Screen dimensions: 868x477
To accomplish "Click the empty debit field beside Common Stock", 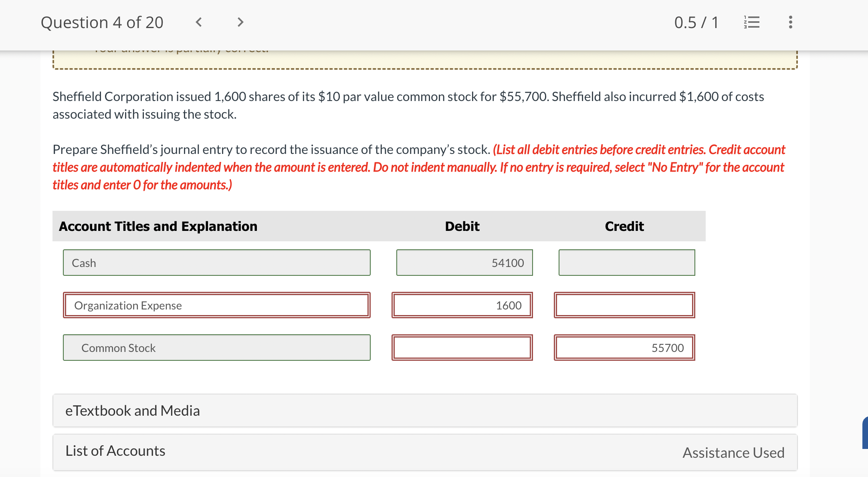I will click(x=462, y=348).
